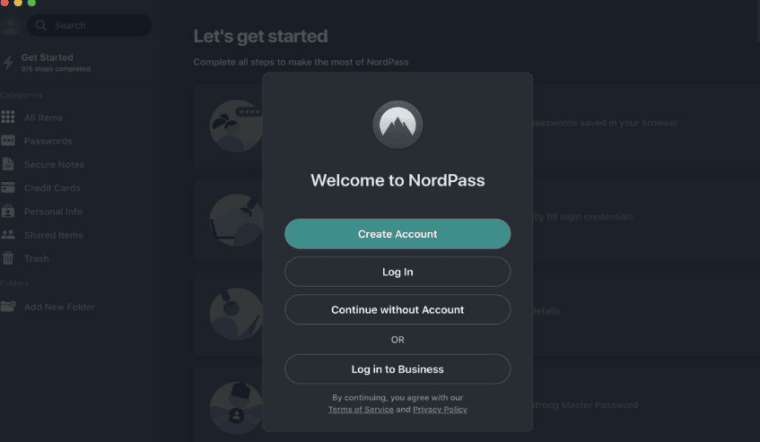Click Log in to Business
The width and height of the screenshot is (760, 442).
point(397,369)
